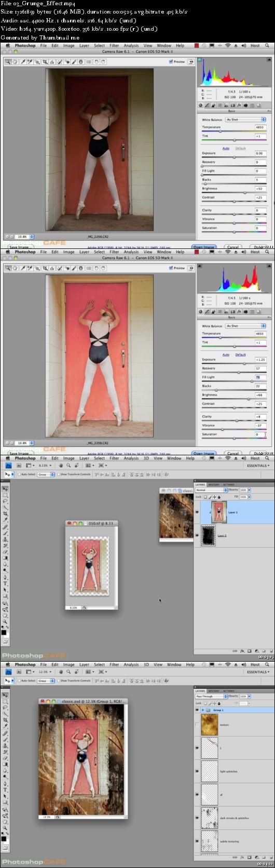Select the Crop tool in Camera Raw showing Exposure 0.00
275x868 pixels.
pyautogui.click(x=45, y=62)
